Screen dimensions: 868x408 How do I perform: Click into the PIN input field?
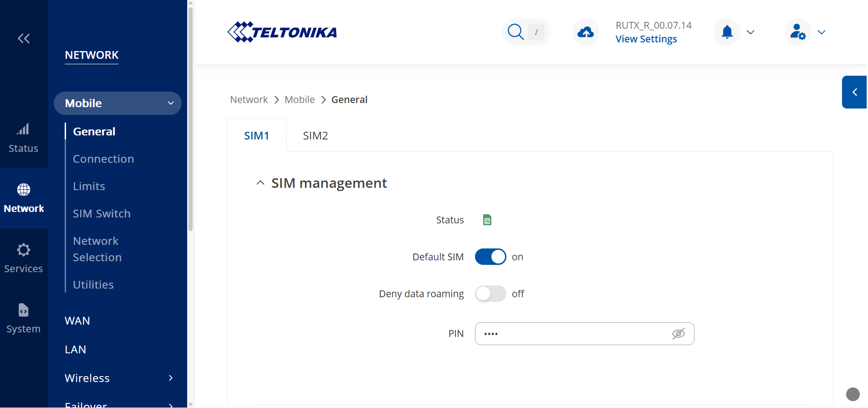[x=569, y=334]
